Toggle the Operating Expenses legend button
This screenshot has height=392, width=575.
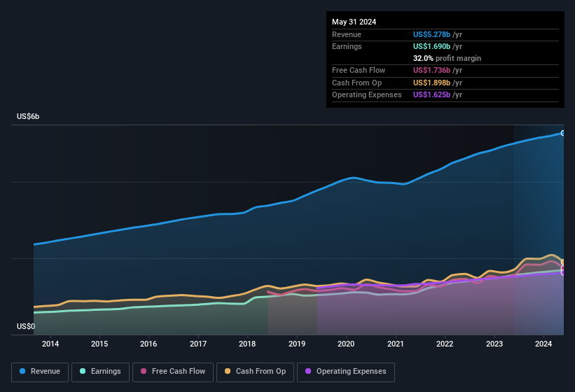click(346, 372)
